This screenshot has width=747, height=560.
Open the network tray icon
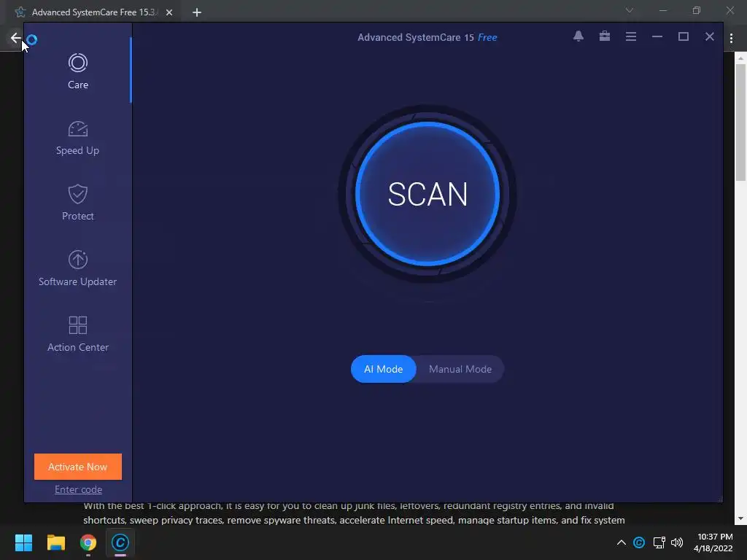pyautogui.click(x=659, y=542)
